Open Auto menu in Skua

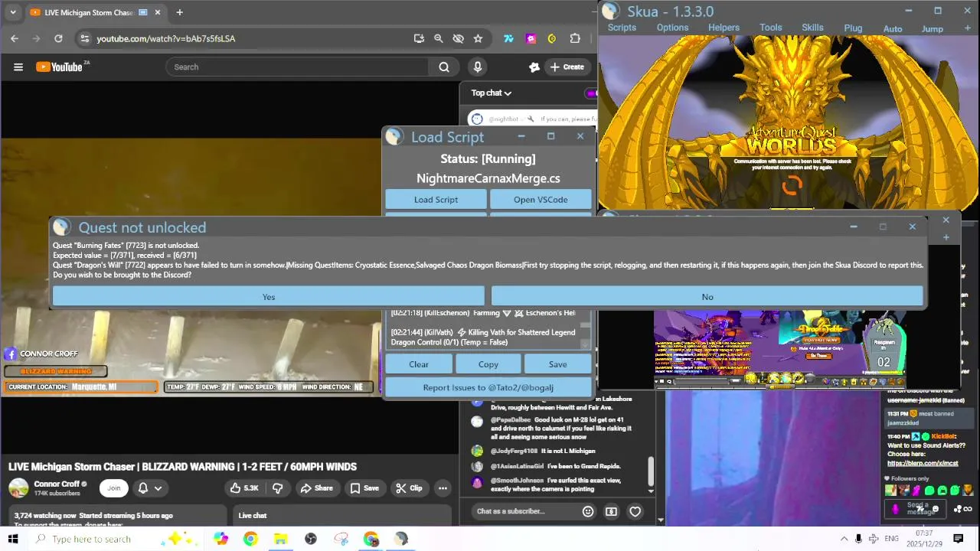(x=893, y=28)
